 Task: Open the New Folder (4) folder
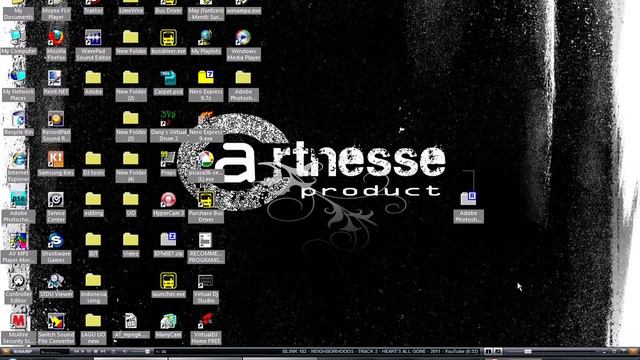131,159
